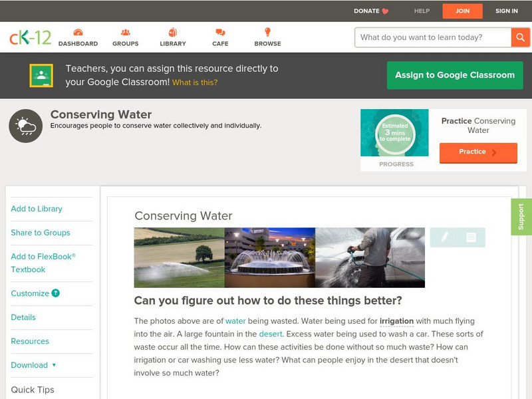The width and height of the screenshot is (532, 399).
Task: Open the LIBRARY menu label
Action: click(x=173, y=44)
